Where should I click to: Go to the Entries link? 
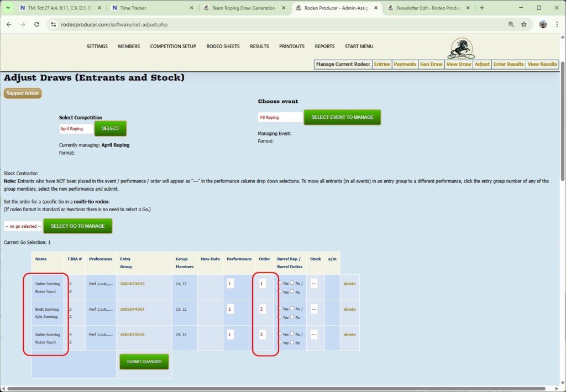click(382, 64)
